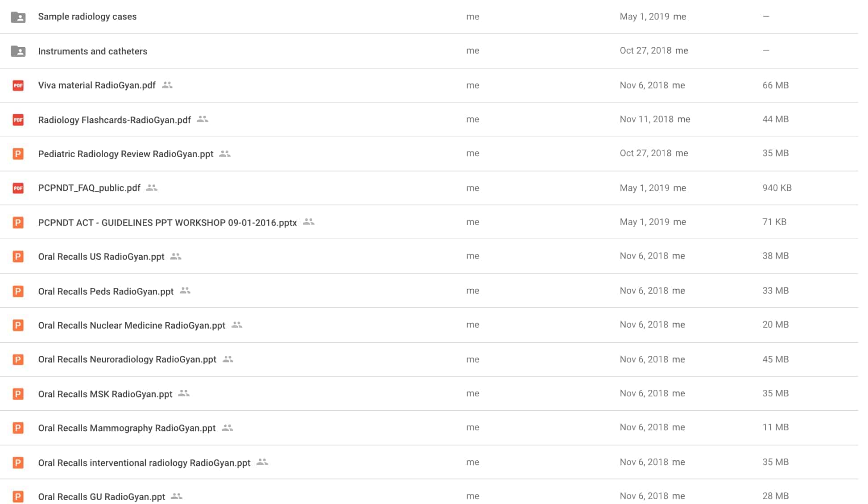
Task: Click the PDF icon for Viva material RadioGyan
Action: point(18,85)
